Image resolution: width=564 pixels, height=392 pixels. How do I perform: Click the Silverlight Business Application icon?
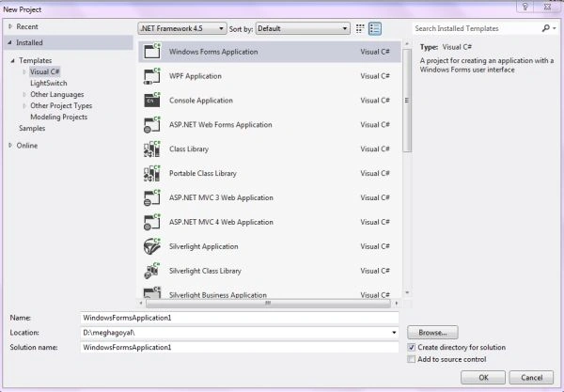pos(152,292)
